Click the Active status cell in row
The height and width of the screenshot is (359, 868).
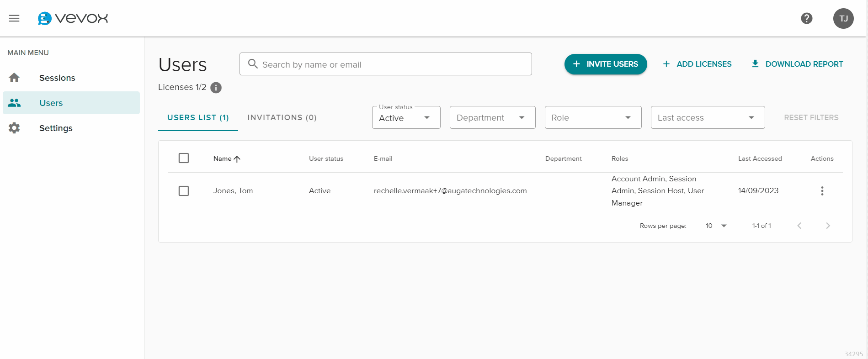(320, 191)
